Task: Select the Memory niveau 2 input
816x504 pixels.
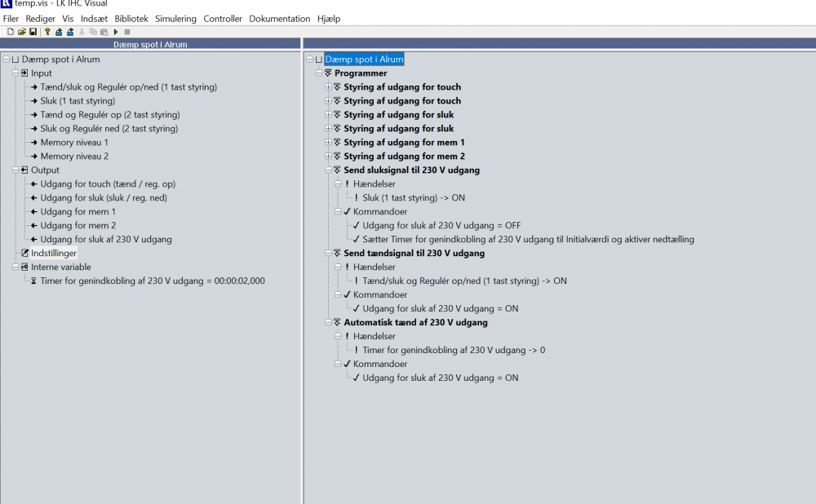Action: tap(74, 157)
